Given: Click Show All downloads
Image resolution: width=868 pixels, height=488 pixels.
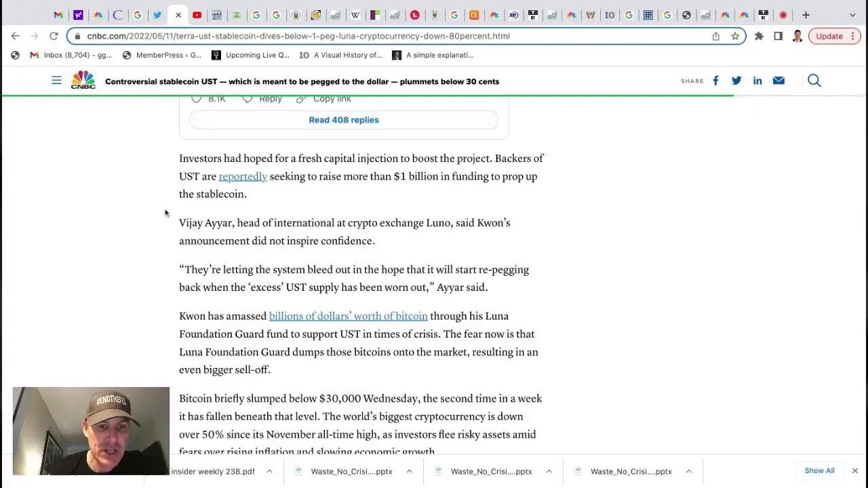Looking at the screenshot, I should click(819, 470).
